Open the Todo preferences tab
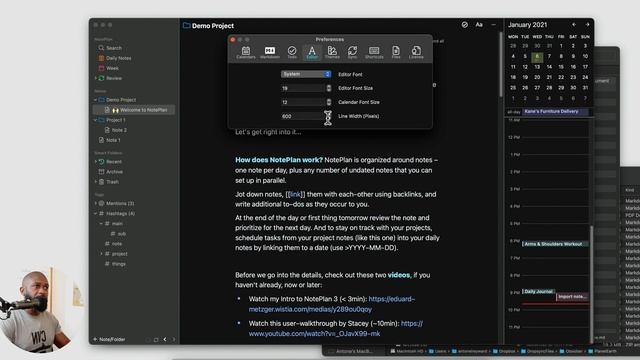The image size is (640, 360). pyautogui.click(x=292, y=52)
